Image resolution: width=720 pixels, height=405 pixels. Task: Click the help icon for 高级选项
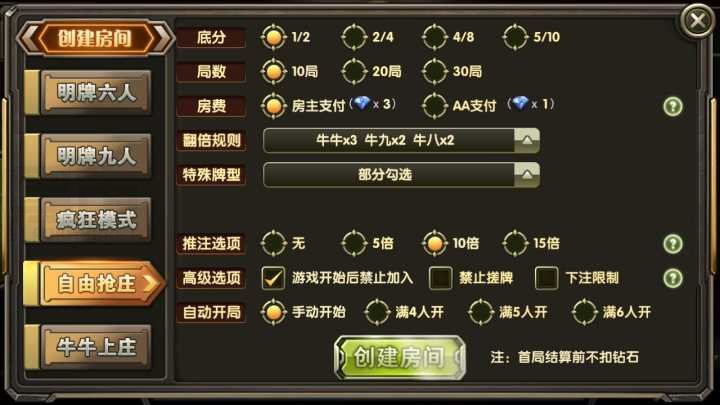point(673,278)
